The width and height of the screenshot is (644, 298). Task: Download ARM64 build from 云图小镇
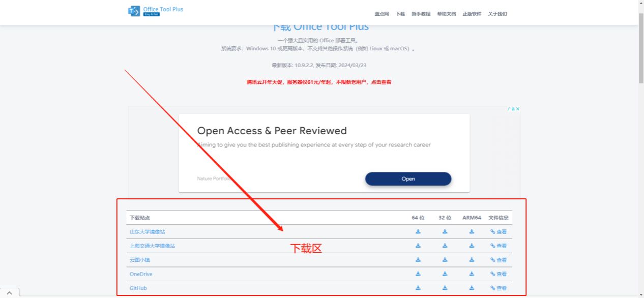472,260
